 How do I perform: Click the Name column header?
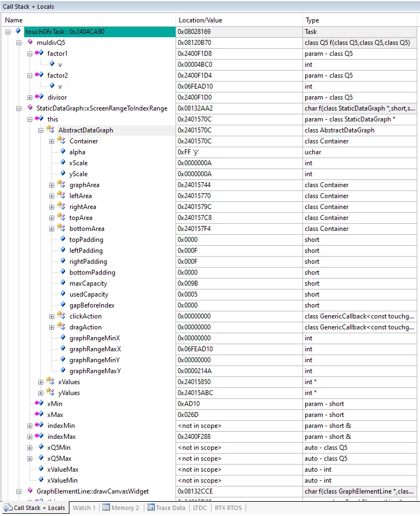point(89,20)
